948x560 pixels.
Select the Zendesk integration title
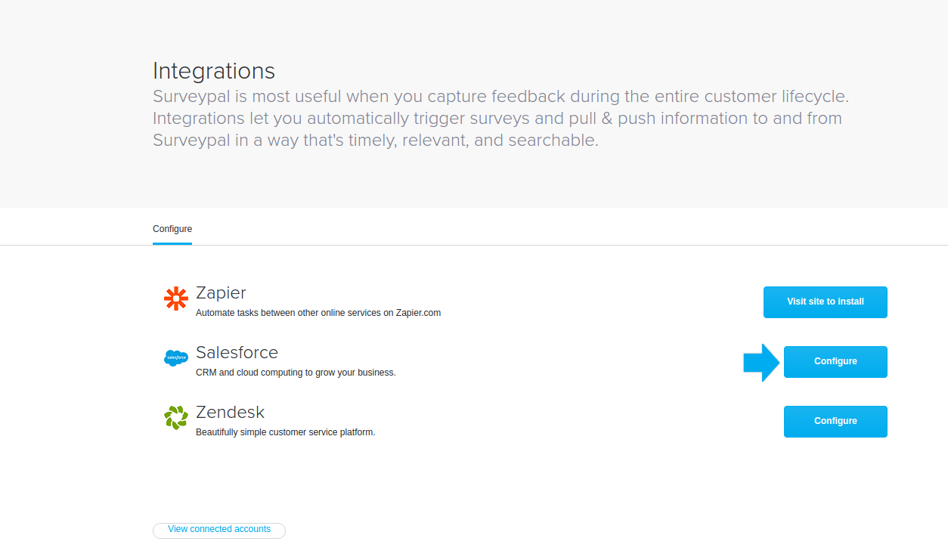230,412
